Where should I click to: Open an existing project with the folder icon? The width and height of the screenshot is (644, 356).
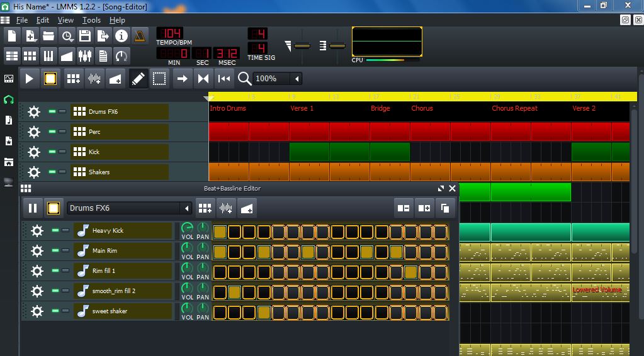(48, 36)
